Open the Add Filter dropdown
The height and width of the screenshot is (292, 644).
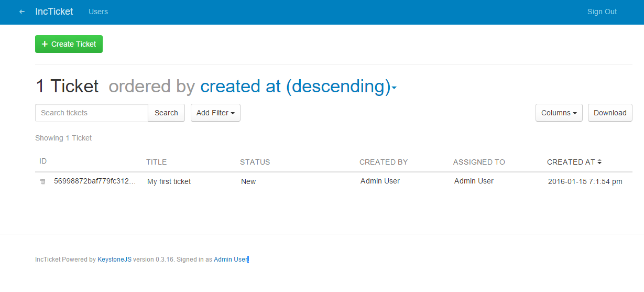tap(215, 113)
